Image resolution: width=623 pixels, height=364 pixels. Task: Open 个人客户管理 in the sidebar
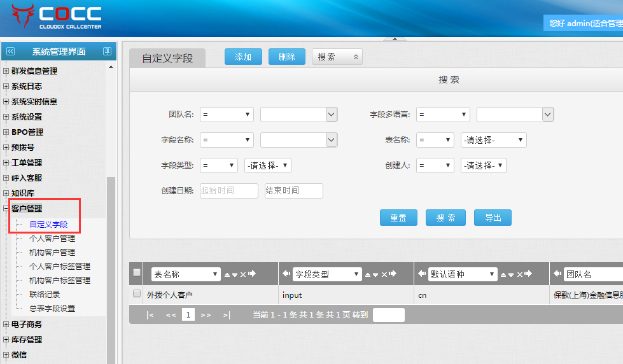[x=52, y=239]
